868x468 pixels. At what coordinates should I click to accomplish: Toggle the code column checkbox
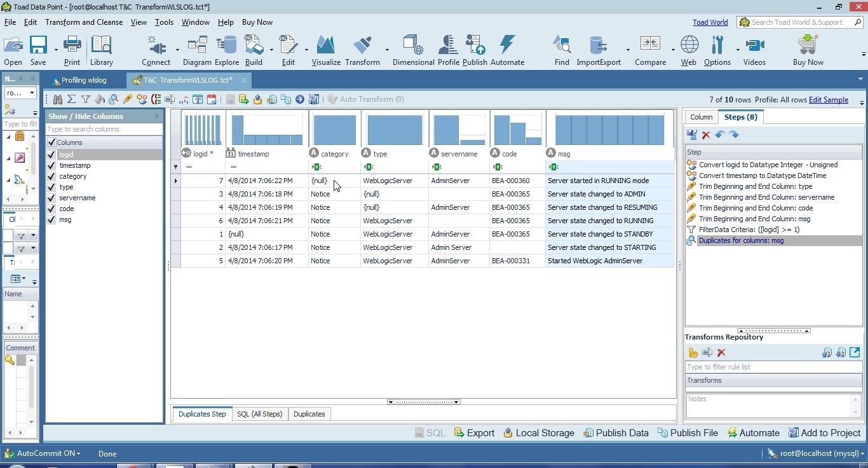[x=51, y=209]
